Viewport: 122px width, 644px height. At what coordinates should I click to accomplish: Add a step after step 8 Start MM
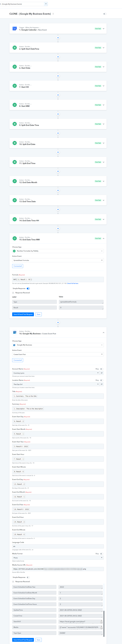point(58,114)
